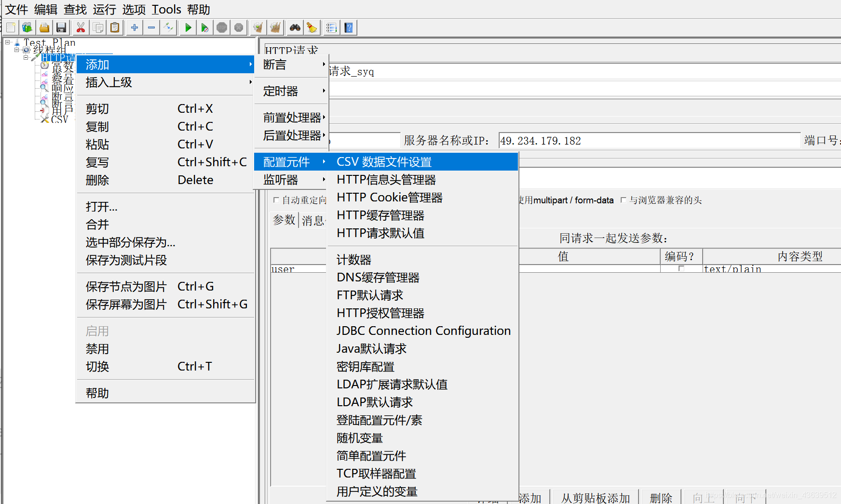Screen dimensions: 841x504
Task: Click the Copy toolbar icon
Action: [x=98, y=28]
